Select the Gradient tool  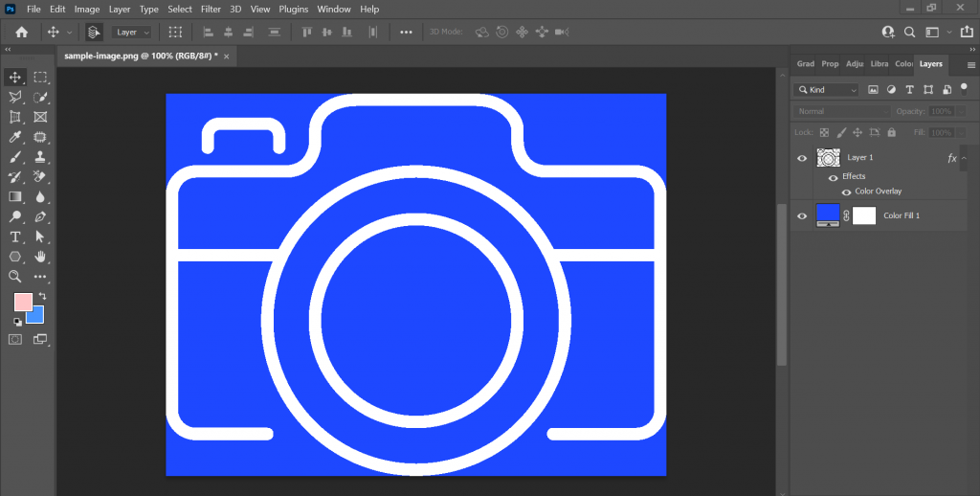click(x=15, y=197)
